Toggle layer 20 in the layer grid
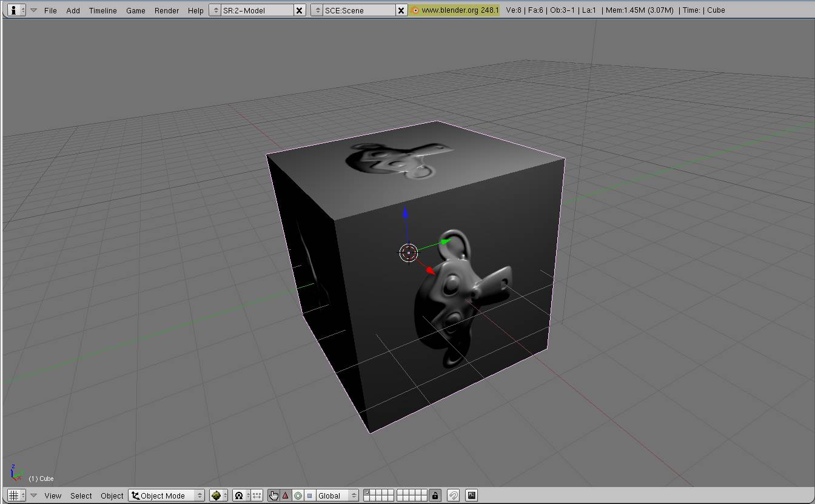815x504 pixels. pyautogui.click(x=424, y=499)
